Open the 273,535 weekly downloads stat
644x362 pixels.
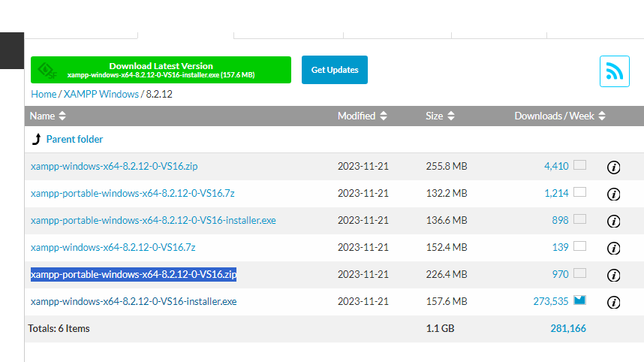point(551,302)
